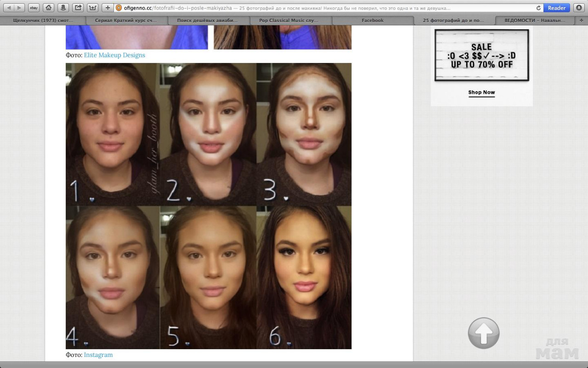The width and height of the screenshot is (588, 368).
Task: Select the ВЕДОМОСТИ tab
Action: point(536,20)
